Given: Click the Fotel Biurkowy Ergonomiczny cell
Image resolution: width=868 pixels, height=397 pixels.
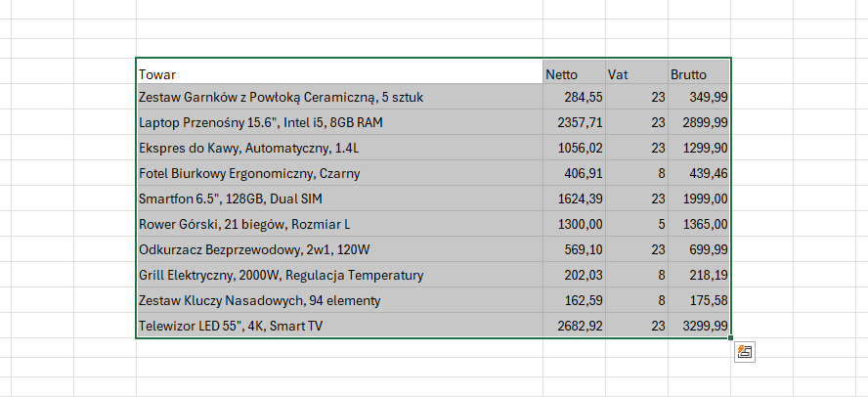Looking at the screenshot, I should [339, 173].
